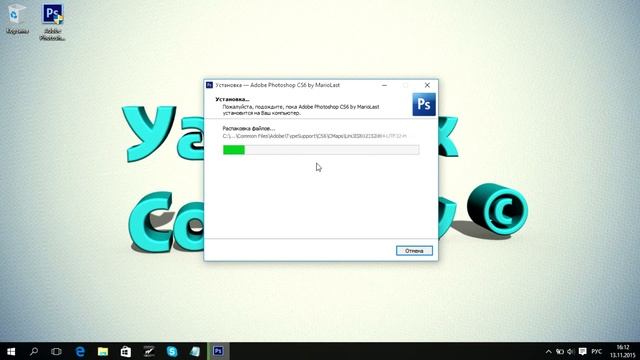Open the Recycle Bin desktop icon
This screenshot has height=360, width=640.
(17, 20)
